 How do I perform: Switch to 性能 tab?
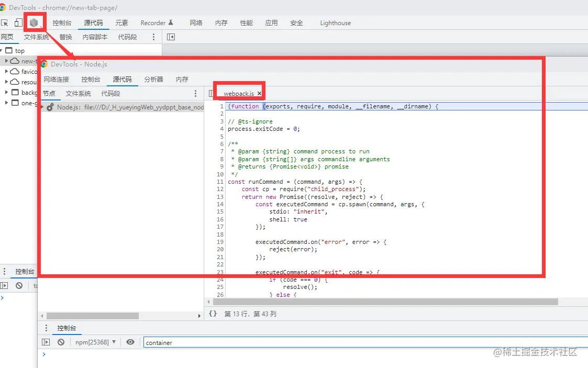click(x=247, y=23)
